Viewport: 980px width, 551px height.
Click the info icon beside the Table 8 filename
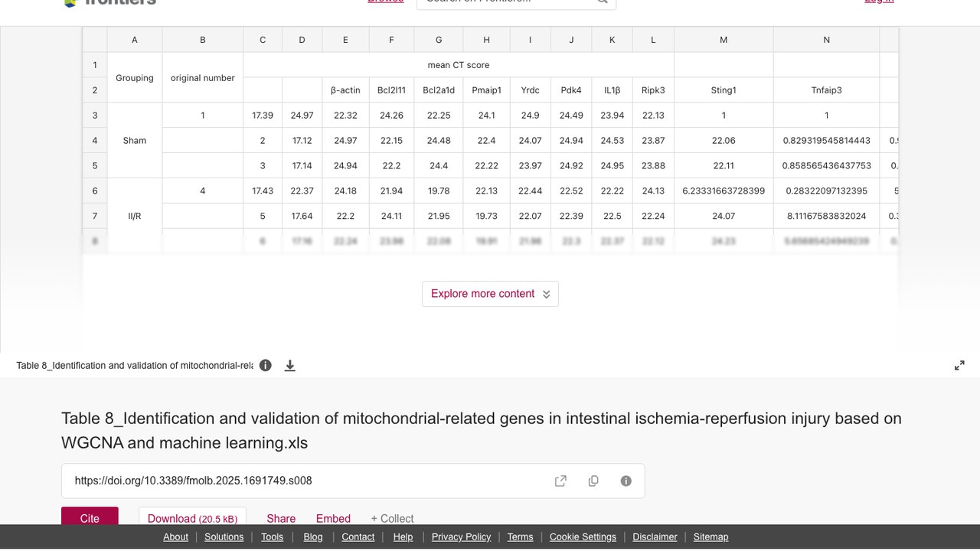pos(266,365)
